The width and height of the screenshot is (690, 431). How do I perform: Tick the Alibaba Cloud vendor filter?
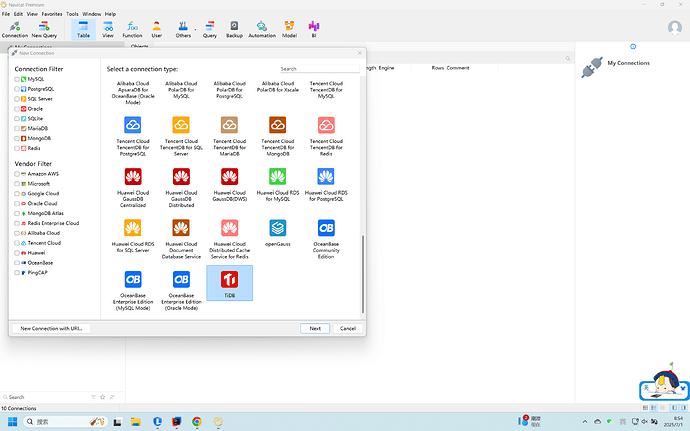pyautogui.click(x=17, y=233)
